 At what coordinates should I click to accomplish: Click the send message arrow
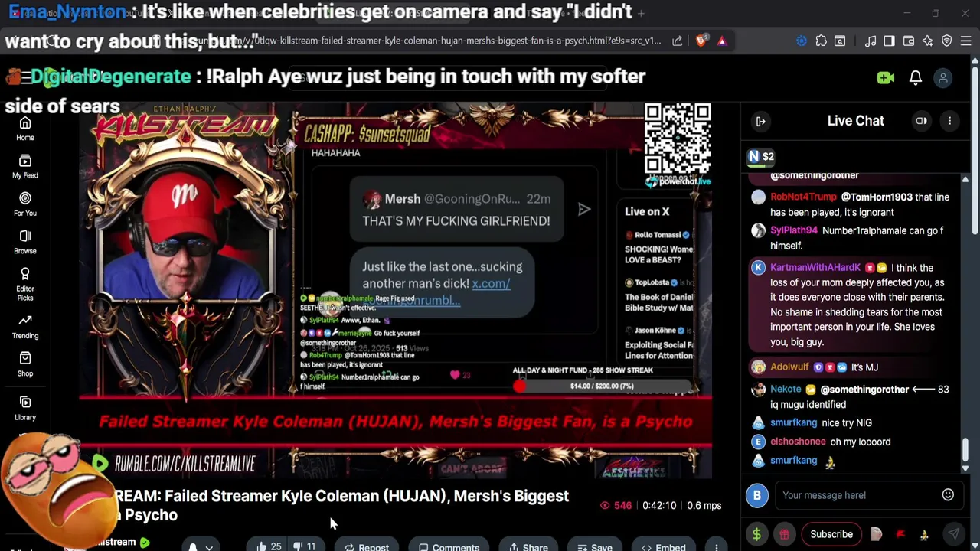(x=954, y=534)
